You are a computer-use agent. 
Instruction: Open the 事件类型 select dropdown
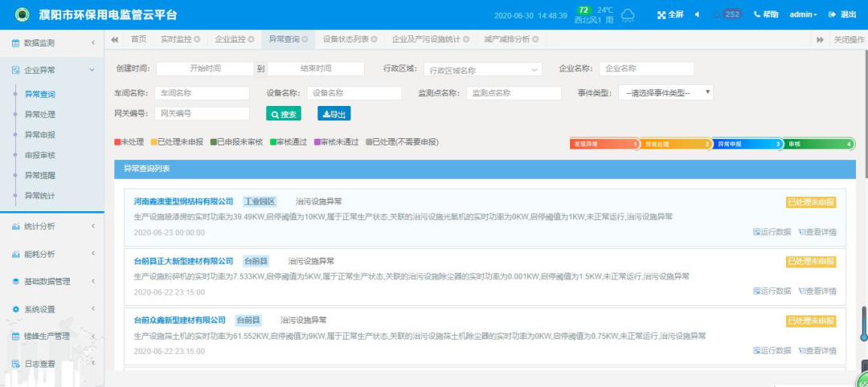(x=665, y=93)
